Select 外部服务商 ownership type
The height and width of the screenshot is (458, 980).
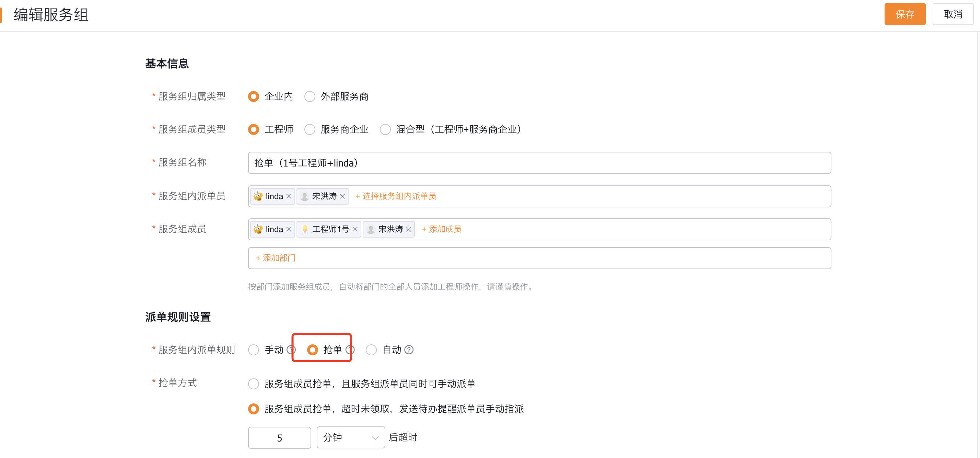point(310,97)
